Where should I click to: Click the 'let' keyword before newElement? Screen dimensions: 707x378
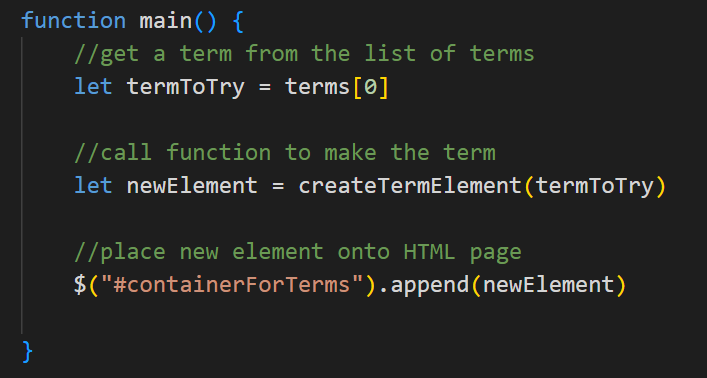coord(93,185)
